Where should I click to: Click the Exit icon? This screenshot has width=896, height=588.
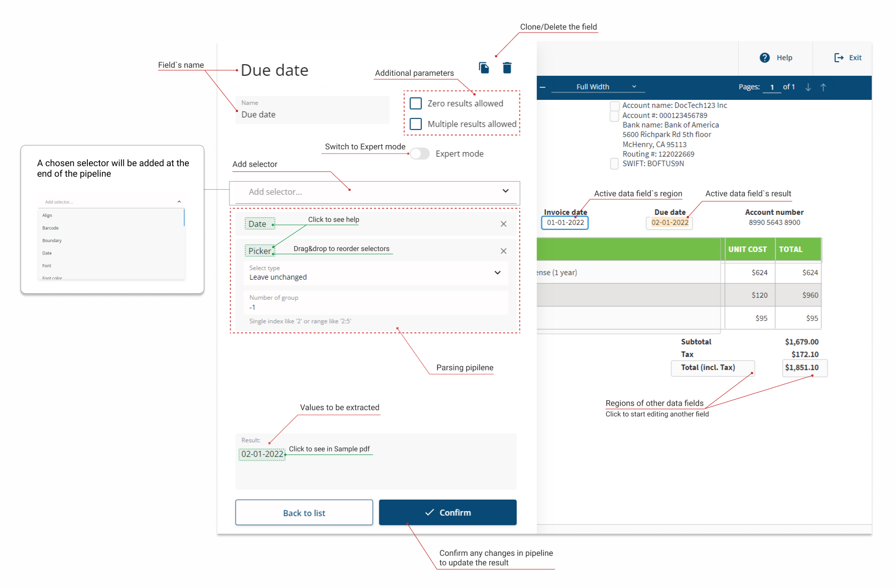839,58
